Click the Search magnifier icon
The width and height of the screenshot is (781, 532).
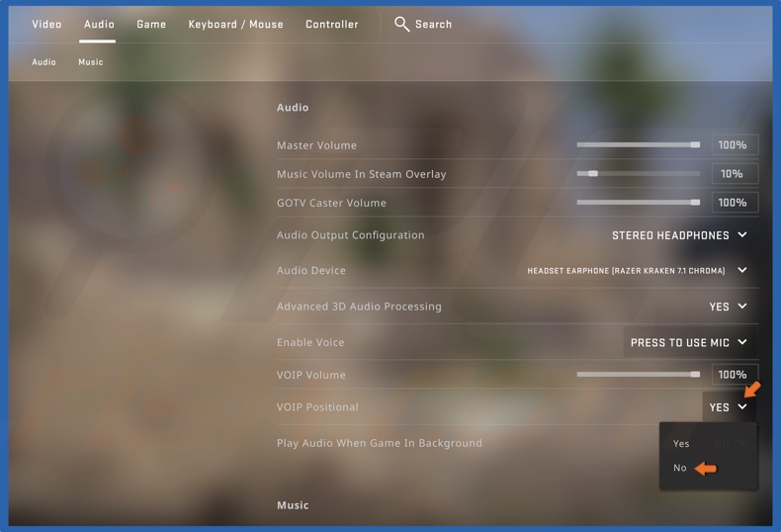coord(402,24)
